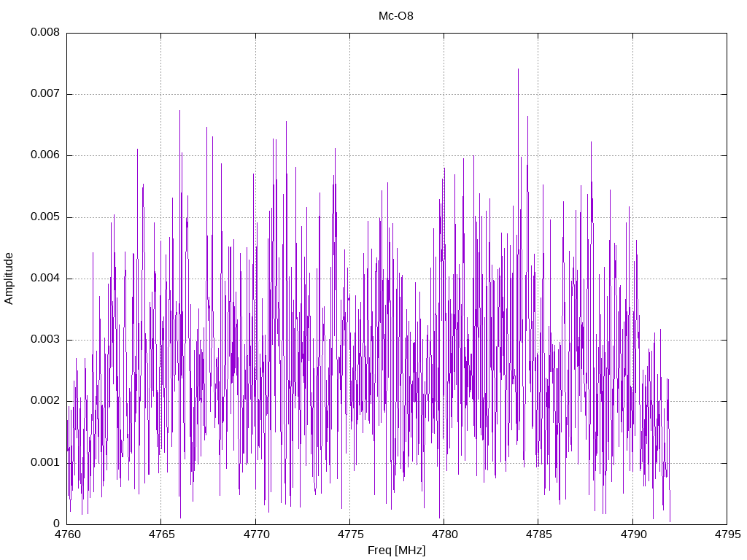Screen dimensions: 747x560
Task: Select the 0.003 y-axis tick label
Action: pyautogui.click(x=45, y=340)
